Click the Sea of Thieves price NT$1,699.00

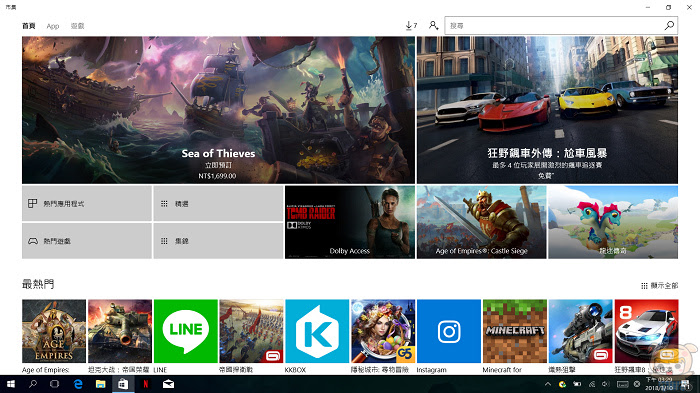(217, 176)
